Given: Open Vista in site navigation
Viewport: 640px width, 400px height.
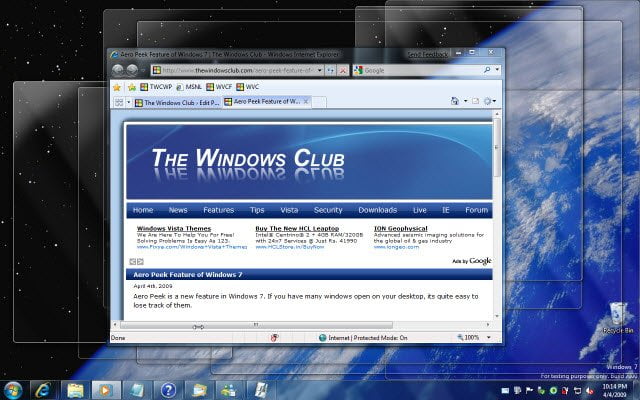Looking at the screenshot, I should [x=289, y=210].
